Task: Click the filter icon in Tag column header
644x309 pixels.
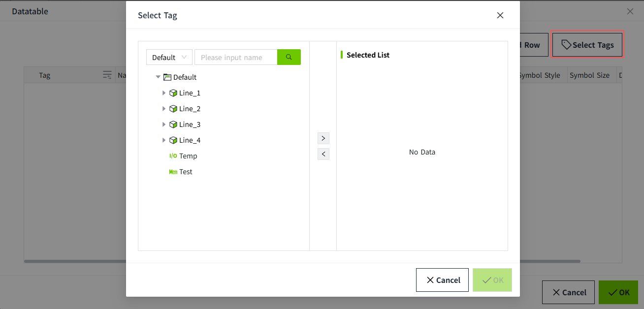Action: [107, 75]
